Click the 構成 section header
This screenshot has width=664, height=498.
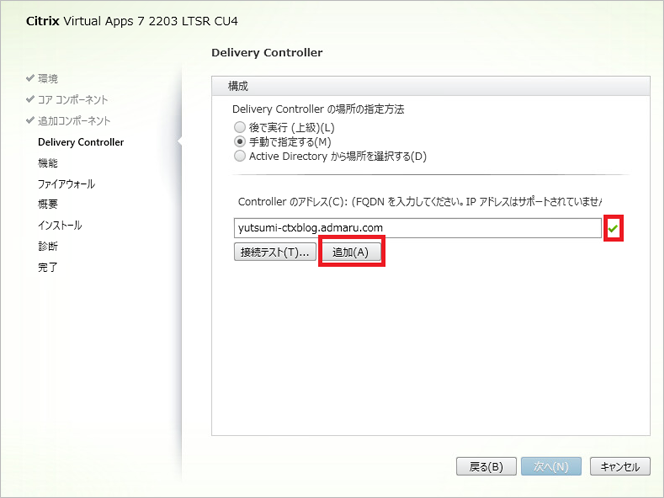tap(431, 86)
